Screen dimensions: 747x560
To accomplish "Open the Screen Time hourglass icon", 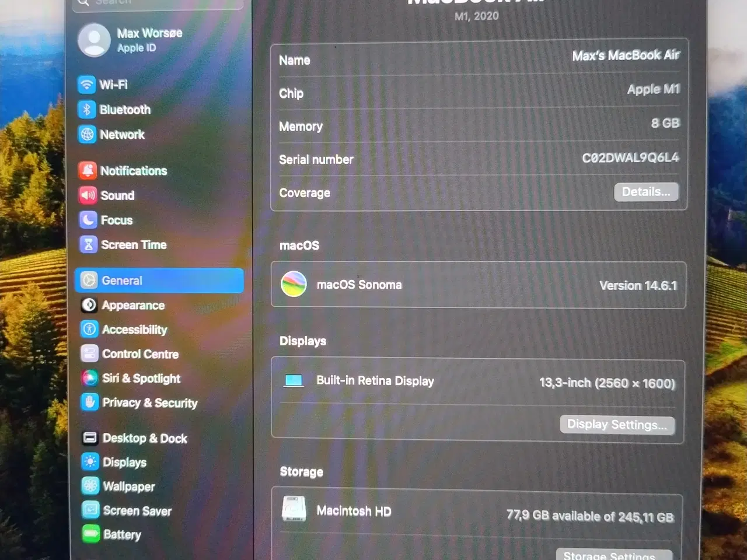I will click(x=88, y=244).
